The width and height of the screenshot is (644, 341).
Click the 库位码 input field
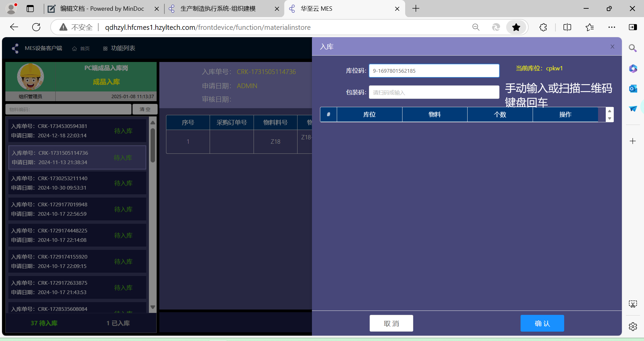coord(434,71)
